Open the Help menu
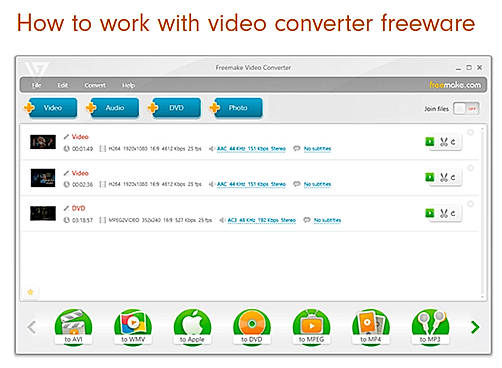 click(128, 85)
